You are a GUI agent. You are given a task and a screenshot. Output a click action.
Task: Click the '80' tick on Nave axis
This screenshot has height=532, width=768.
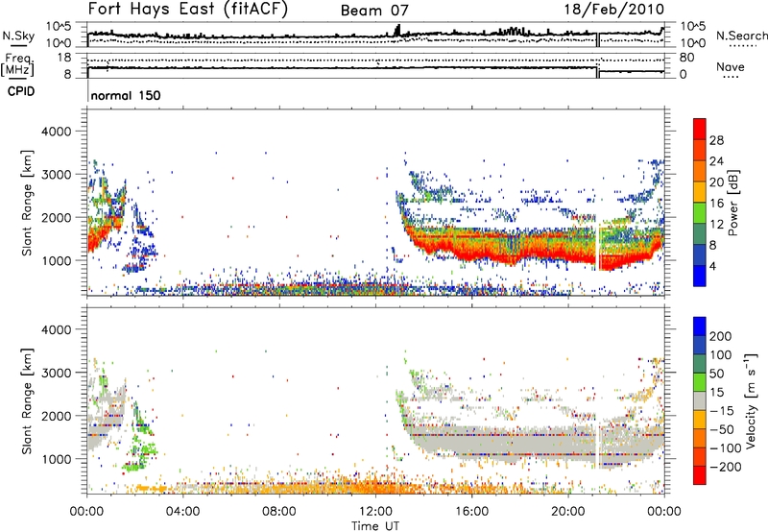(687, 58)
